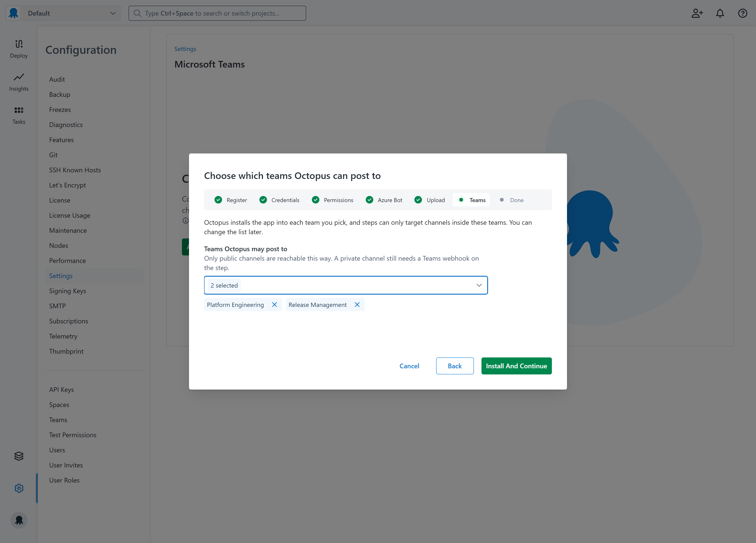The image size is (756, 543).
Task: Open the Maintenance page
Action: [68, 230]
